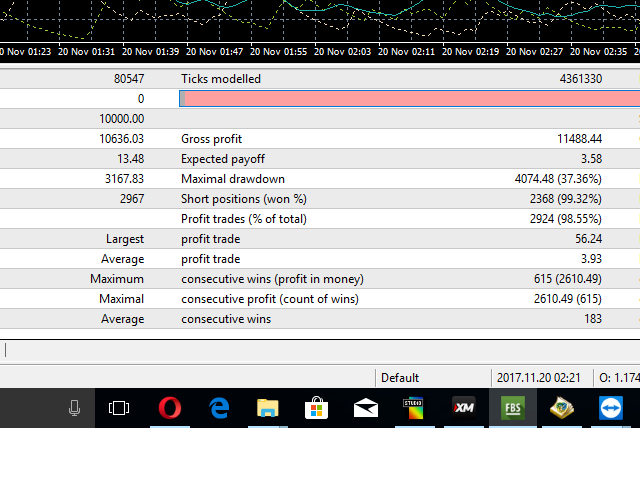The width and height of the screenshot is (640, 480).
Task: Open the Opera browser taskbar icon
Action: 170,408
